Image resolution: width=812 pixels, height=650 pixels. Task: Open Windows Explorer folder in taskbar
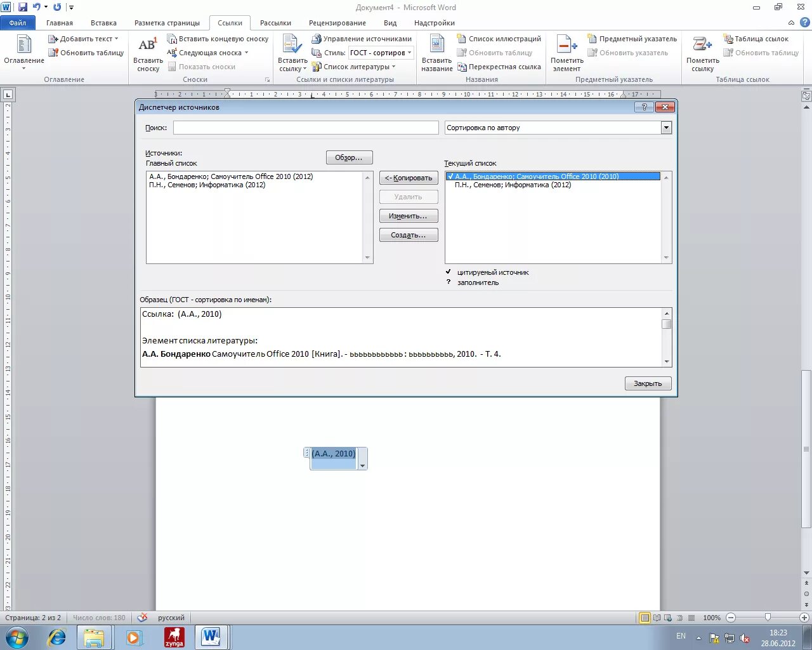[x=94, y=637]
